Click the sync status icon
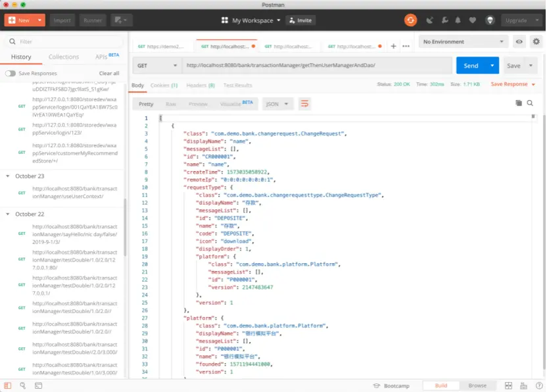This screenshot has height=392, width=547. (411, 20)
